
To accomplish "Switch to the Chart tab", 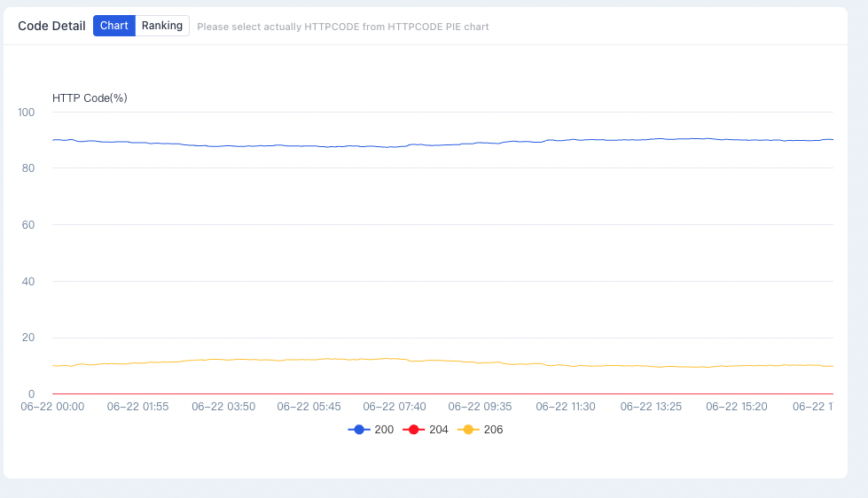I will pyautogui.click(x=114, y=26).
